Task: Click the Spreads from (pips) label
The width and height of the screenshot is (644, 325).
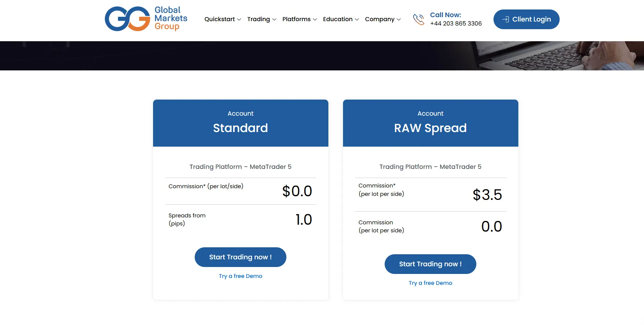Action: pyautogui.click(x=187, y=220)
